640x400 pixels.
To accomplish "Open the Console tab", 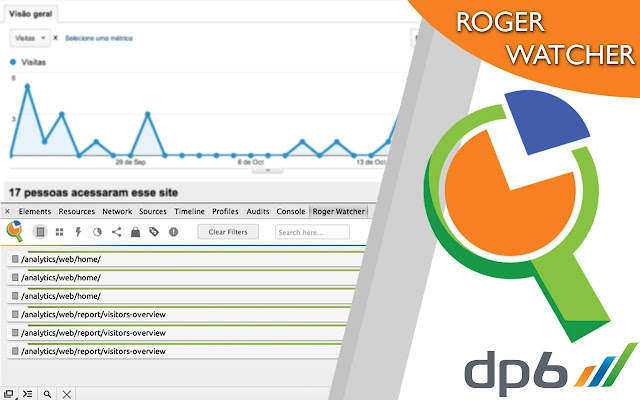I will tap(291, 211).
